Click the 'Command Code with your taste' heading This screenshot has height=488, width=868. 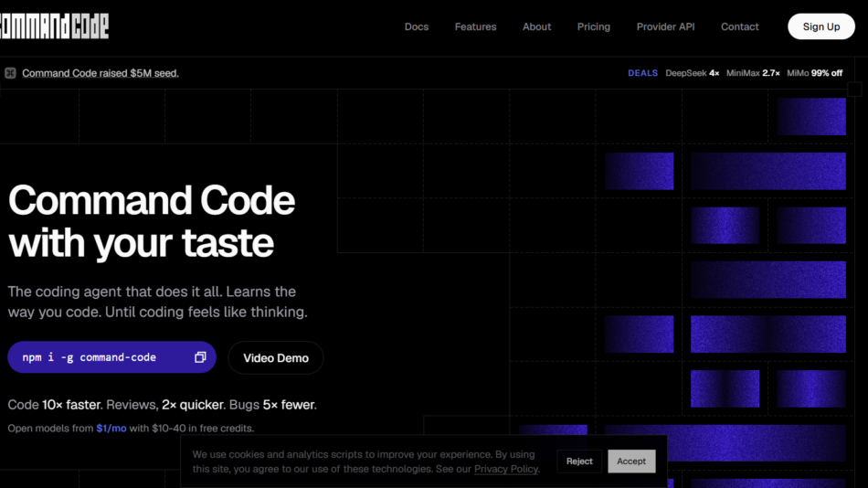[152, 221]
